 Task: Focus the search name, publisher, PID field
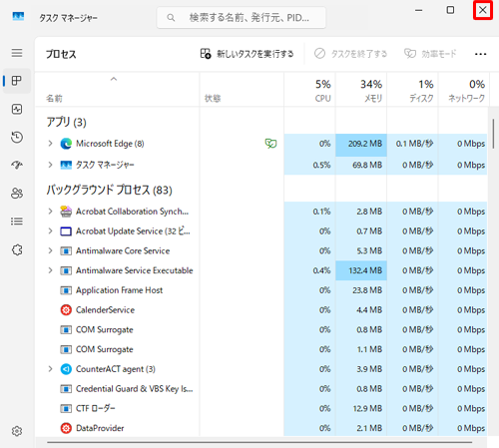[242, 18]
